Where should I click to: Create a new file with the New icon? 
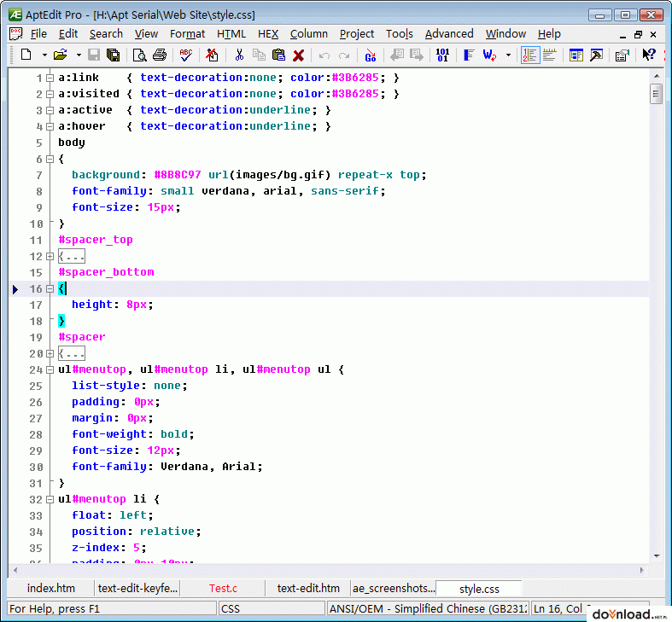click(x=26, y=55)
